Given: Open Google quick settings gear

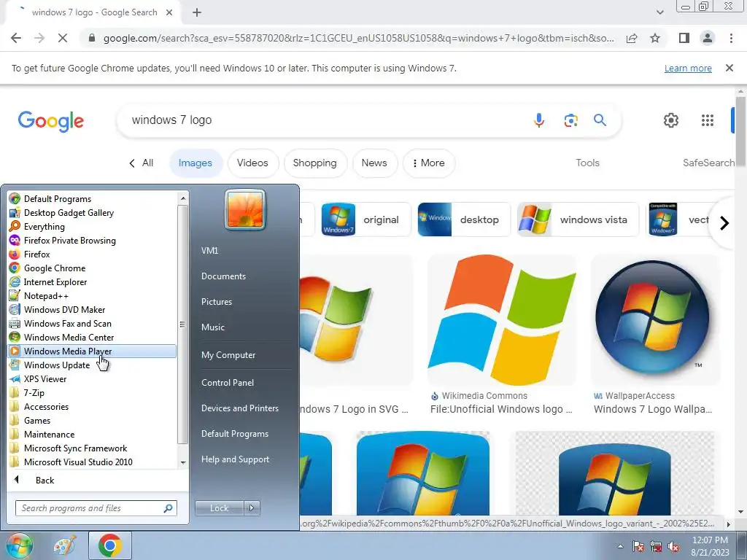Looking at the screenshot, I should (671, 120).
